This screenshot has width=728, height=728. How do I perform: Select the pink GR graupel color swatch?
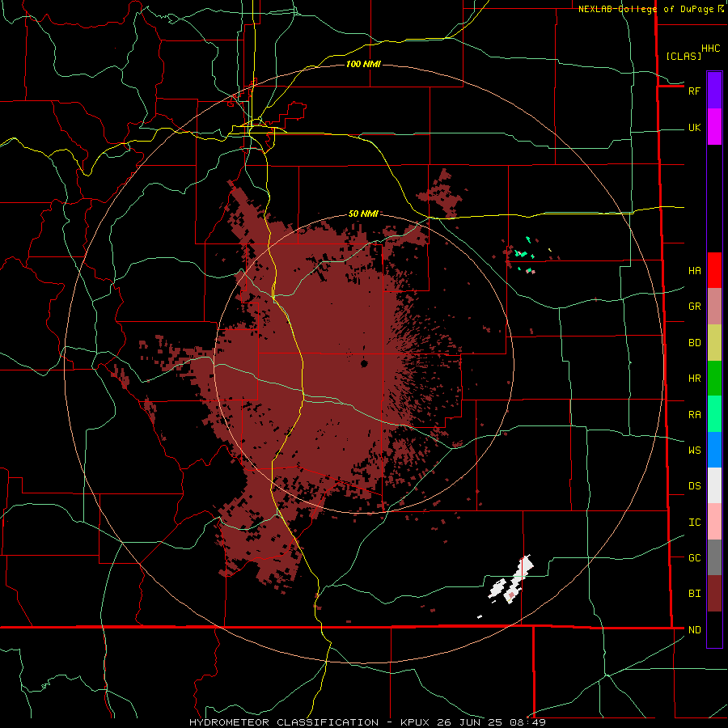(714, 306)
